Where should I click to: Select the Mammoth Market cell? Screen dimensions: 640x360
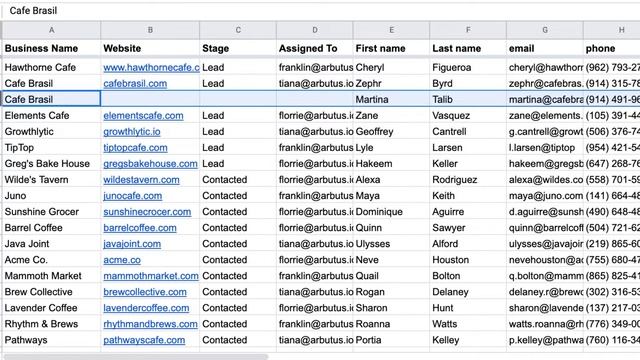click(51, 276)
